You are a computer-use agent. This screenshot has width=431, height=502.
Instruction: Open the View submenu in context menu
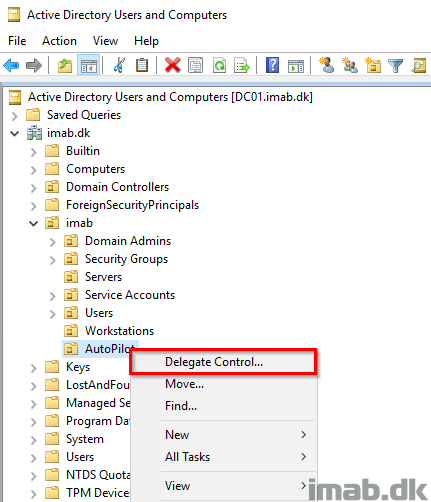(x=223, y=486)
